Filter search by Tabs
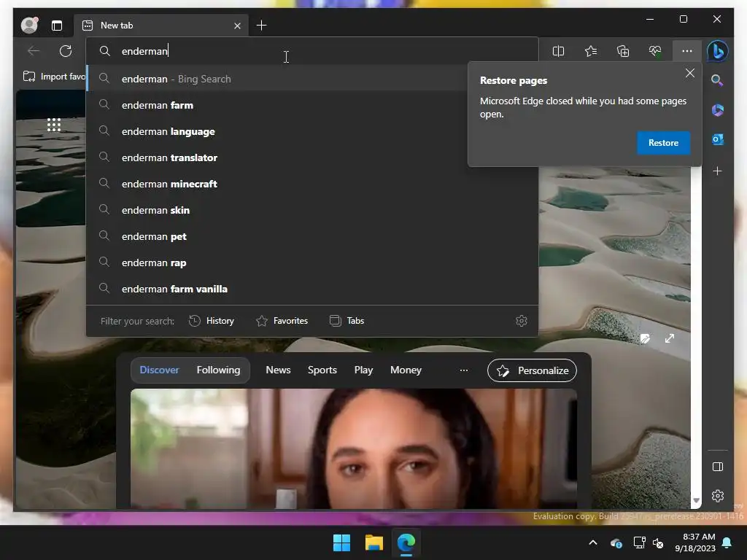747x560 pixels. pos(347,321)
